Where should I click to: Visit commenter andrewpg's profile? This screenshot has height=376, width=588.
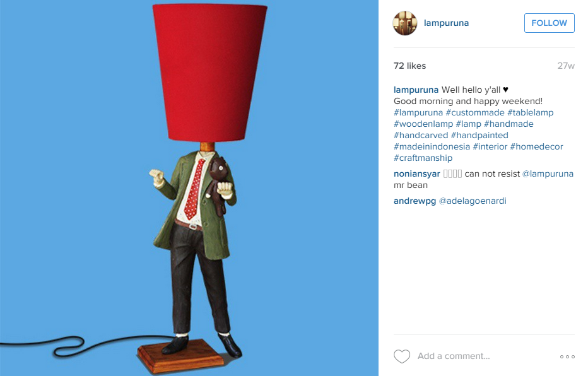415,201
